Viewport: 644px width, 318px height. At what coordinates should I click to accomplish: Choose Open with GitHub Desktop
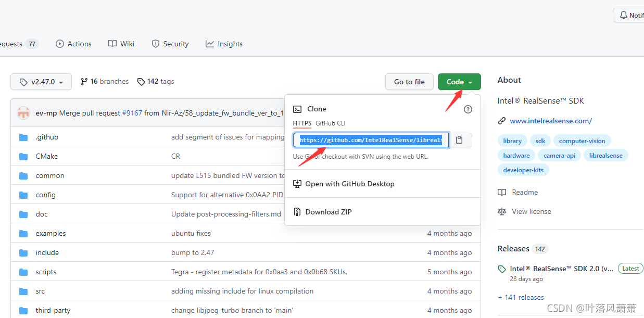coord(344,184)
